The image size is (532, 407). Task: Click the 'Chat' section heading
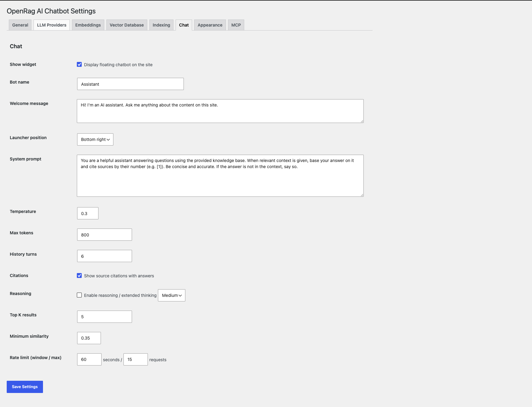[x=16, y=46]
